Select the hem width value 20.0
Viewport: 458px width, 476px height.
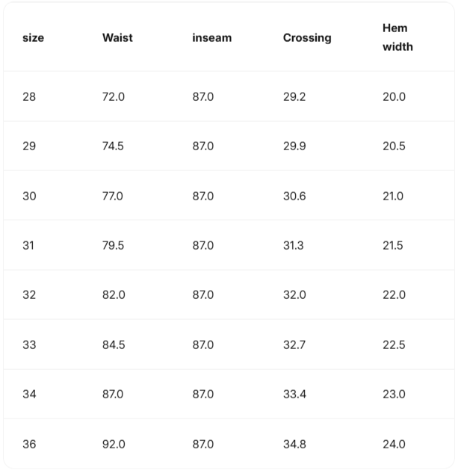click(394, 96)
